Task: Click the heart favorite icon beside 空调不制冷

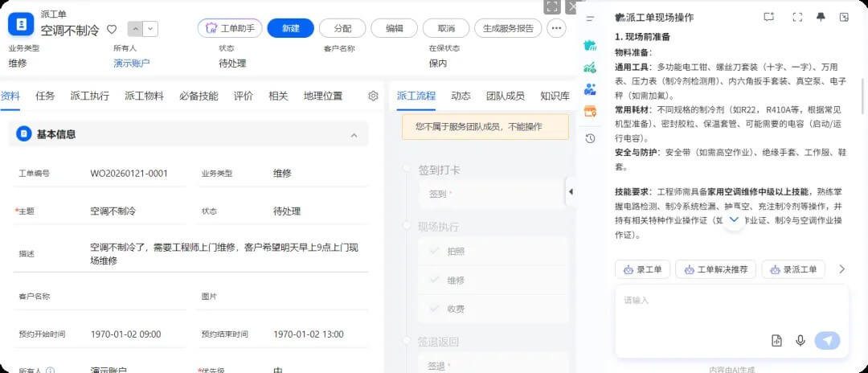Action: point(112,29)
